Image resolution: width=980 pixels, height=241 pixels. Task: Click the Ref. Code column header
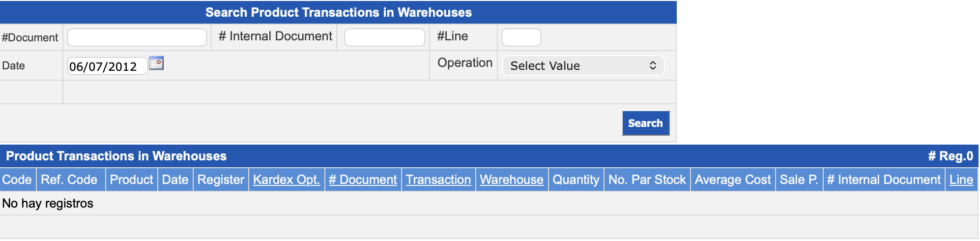pos(69,180)
